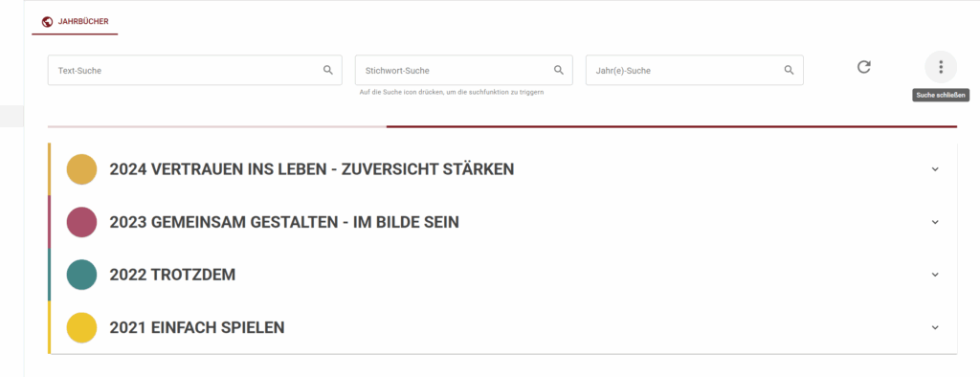
Task: Focus the Stichwort-Suche input field
Action: point(464,70)
